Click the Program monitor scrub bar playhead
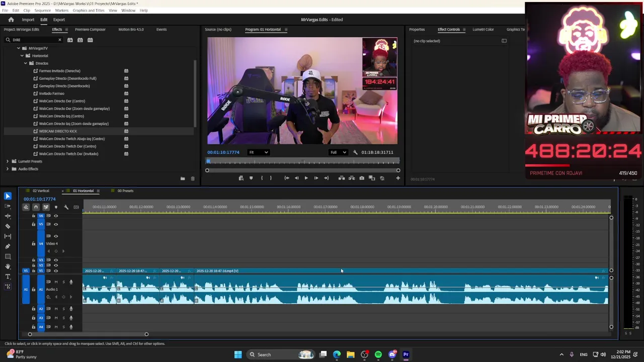The image size is (644, 362). pos(208,161)
